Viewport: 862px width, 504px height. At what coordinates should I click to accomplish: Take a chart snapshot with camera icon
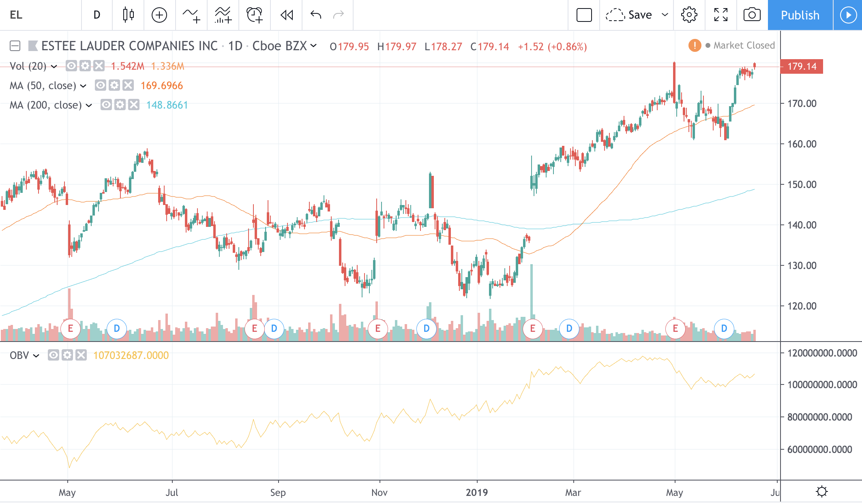point(752,15)
